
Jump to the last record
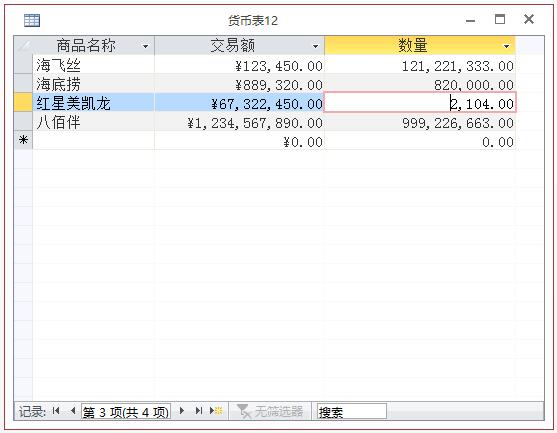click(x=199, y=411)
